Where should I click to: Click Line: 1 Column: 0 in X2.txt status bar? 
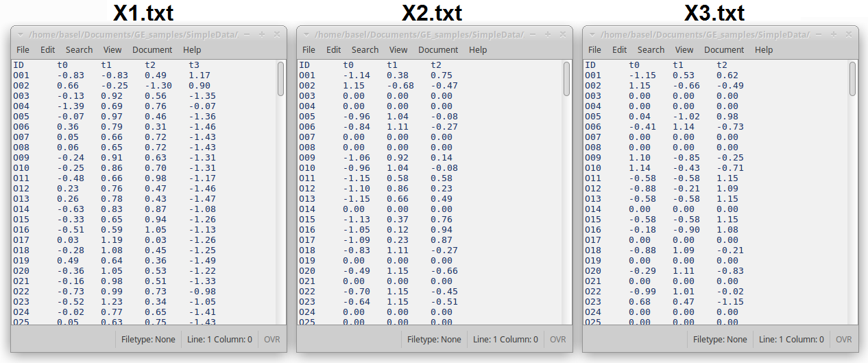(x=505, y=339)
